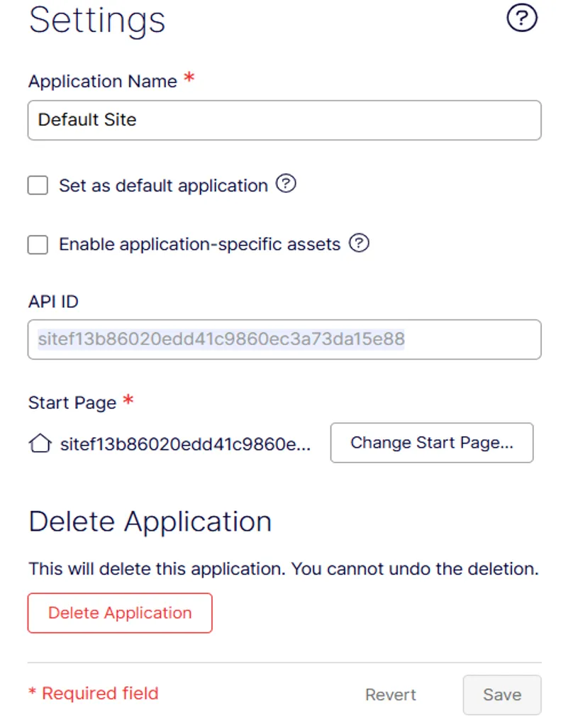Click the 'Set as default application' label text
Viewport: 568px width, 728px height.
(163, 186)
